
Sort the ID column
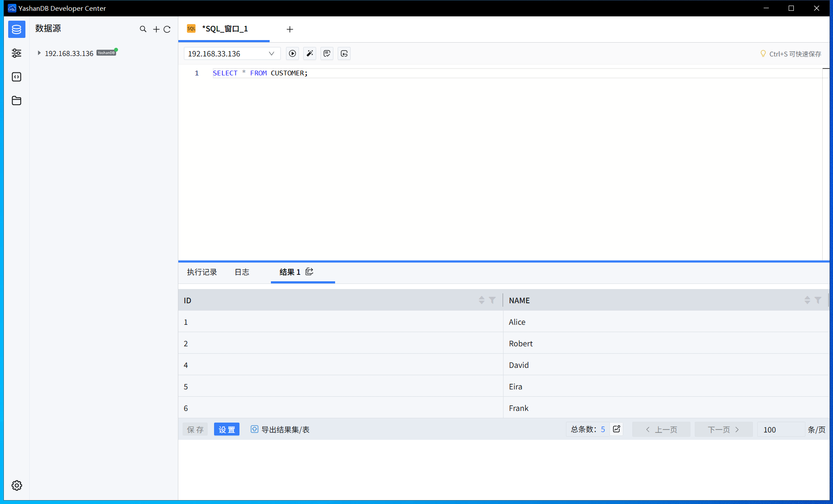click(x=482, y=300)
